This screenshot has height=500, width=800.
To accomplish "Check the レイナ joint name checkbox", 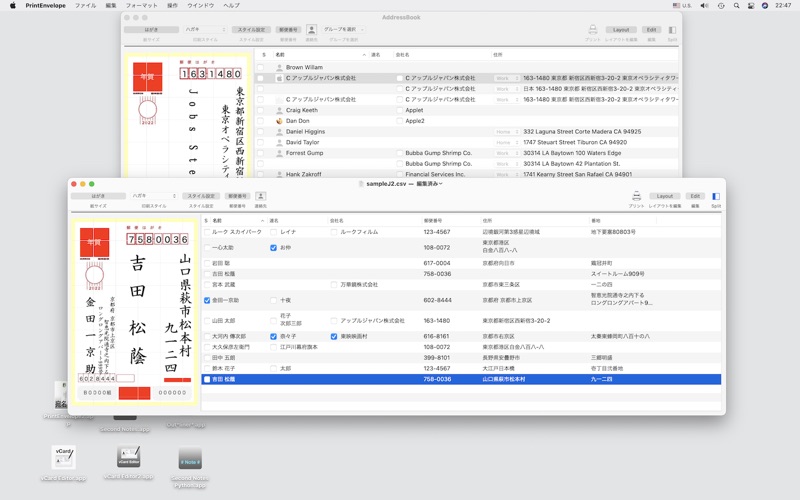I will 273,232.
